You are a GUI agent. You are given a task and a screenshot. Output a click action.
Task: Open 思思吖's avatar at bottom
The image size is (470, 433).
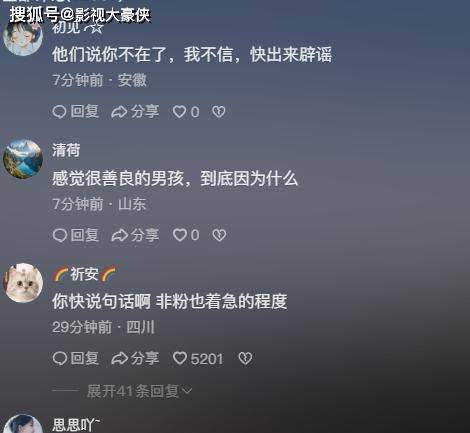(23, 424)
